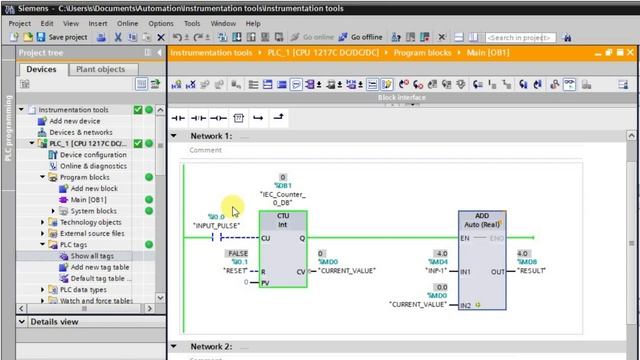Screen dimensions: 640x360
Task: Click the CTU counter block
Action: (x=283, y=249)
